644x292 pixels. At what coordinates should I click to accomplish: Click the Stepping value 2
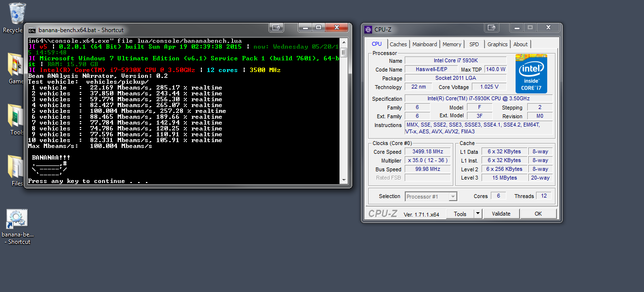point(540,108)
